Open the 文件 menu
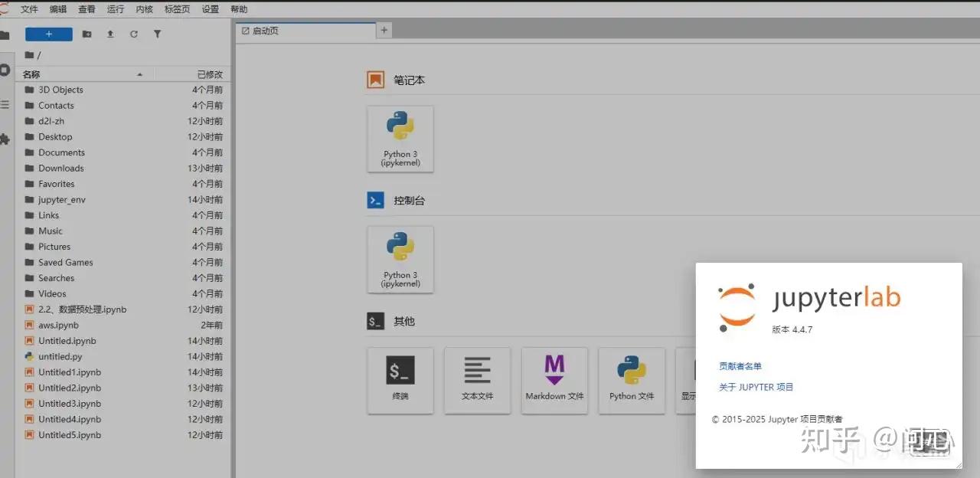The width and height of the screenshot is (980, 478). pyautogui.click(x=29, y=9)
